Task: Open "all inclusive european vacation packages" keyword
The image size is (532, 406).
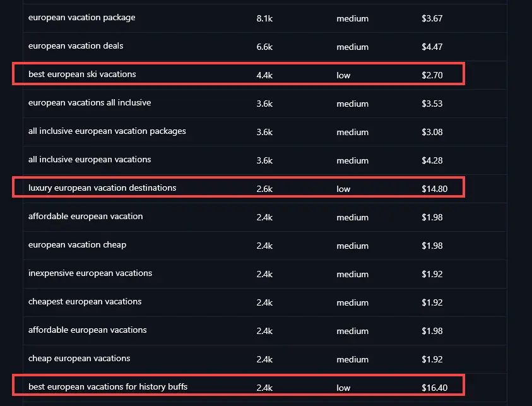Action: 106,131
